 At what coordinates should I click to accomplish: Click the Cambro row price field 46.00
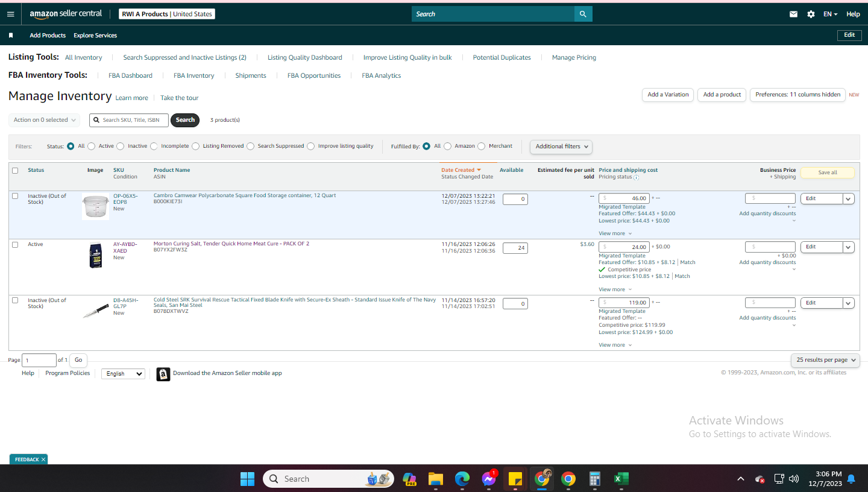(624, 198)
